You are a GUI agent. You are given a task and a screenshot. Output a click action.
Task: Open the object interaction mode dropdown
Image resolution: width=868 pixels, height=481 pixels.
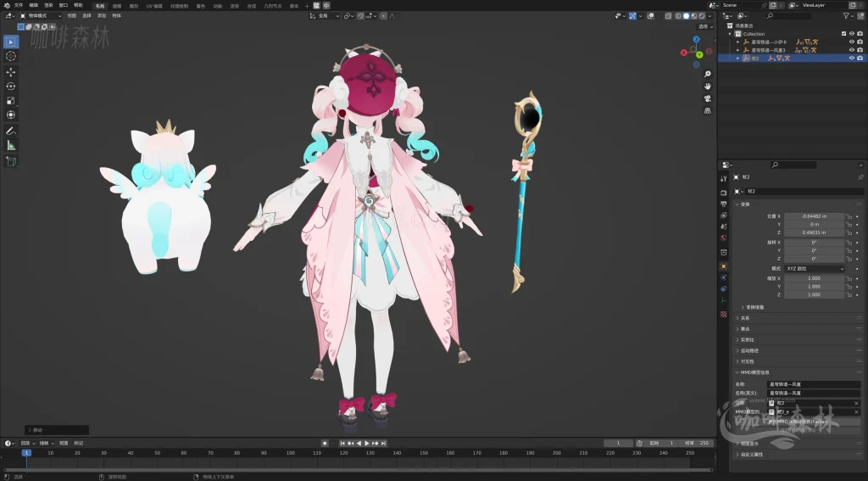point(41,16)
